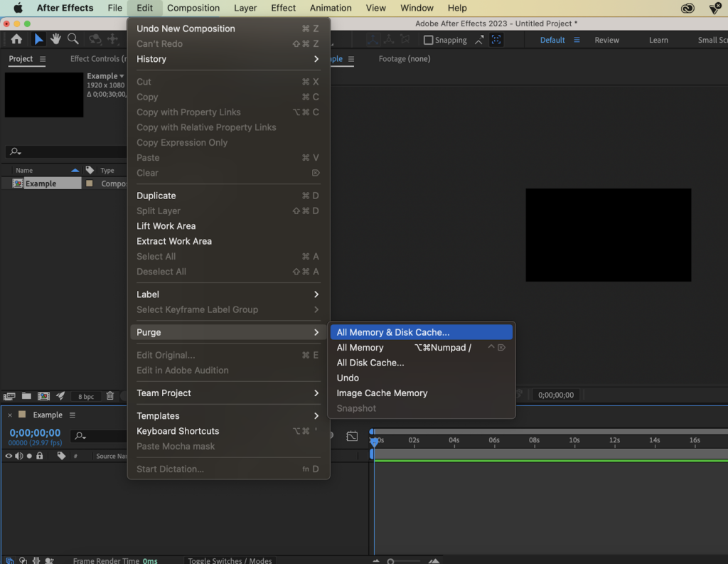Select the Hand tool
Screen dimensions: 728x564
(55, 40)
